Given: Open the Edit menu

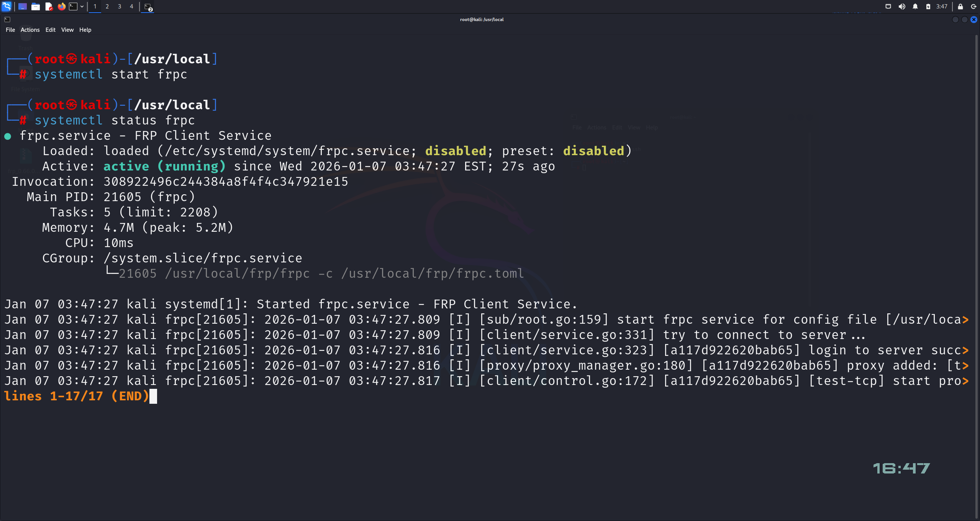Looking at the screenshot, I should pyautogui.click(x=51, y=30).
